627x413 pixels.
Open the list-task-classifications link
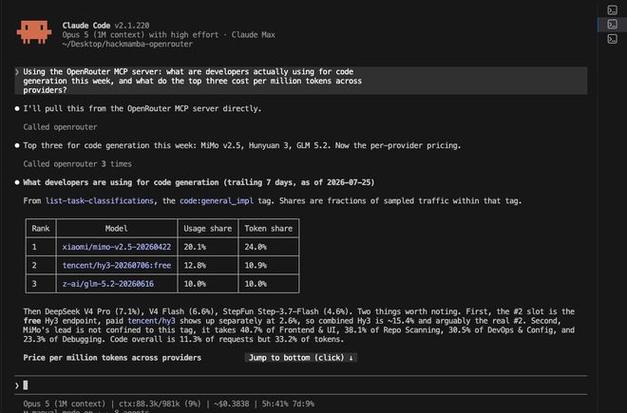coord(99,201)
